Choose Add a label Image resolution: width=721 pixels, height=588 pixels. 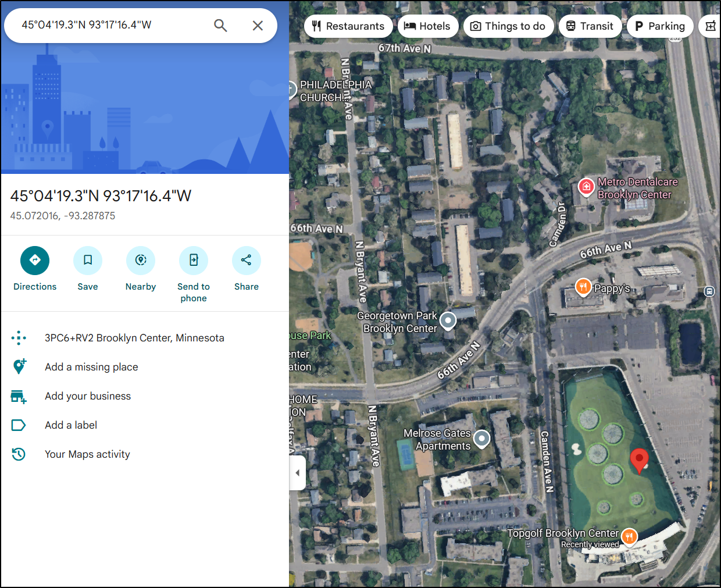[71, 425]
